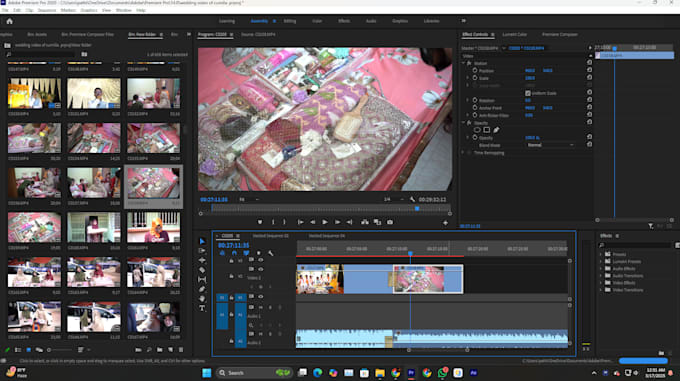Solo audio track A1
The height and width of the screenshot is (381, 680).
coord(270,307)
